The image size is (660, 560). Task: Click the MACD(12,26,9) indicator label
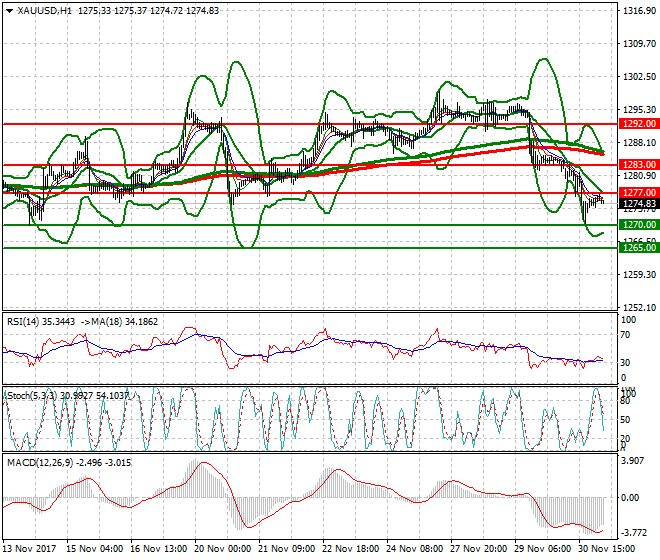38,461
